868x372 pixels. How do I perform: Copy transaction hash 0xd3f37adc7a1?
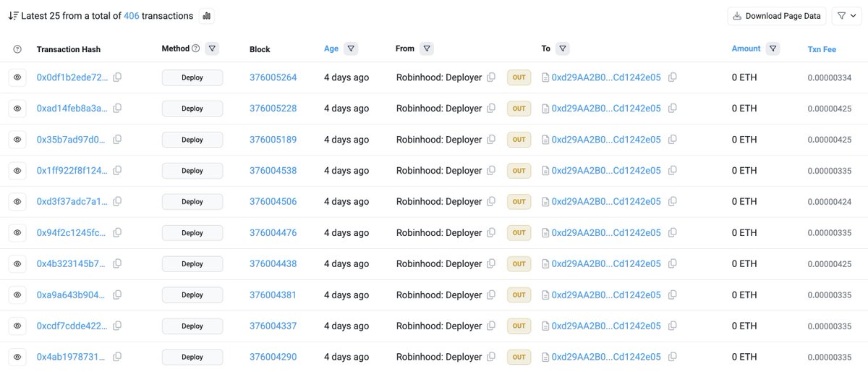[x=117, y=202]
